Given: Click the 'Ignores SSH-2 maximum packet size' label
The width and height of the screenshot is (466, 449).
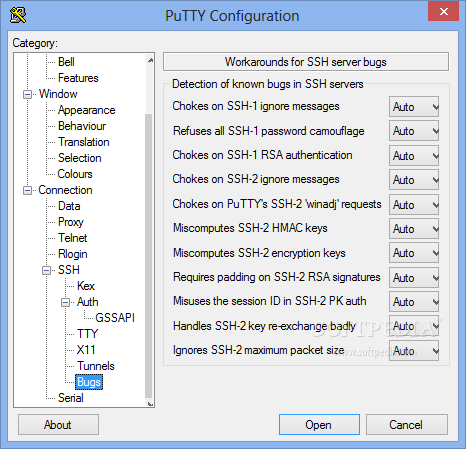Looking at the screenshot, I should point(258,350).
